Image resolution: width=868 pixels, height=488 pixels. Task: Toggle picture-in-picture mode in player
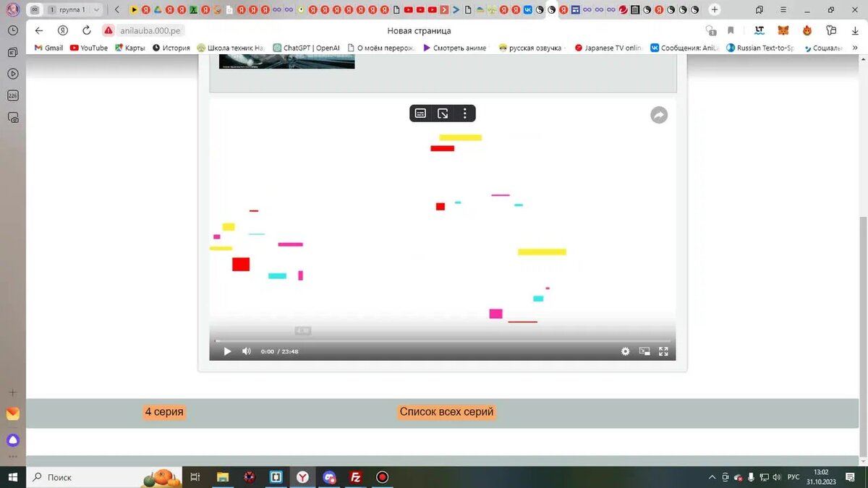tap(644, 351)
